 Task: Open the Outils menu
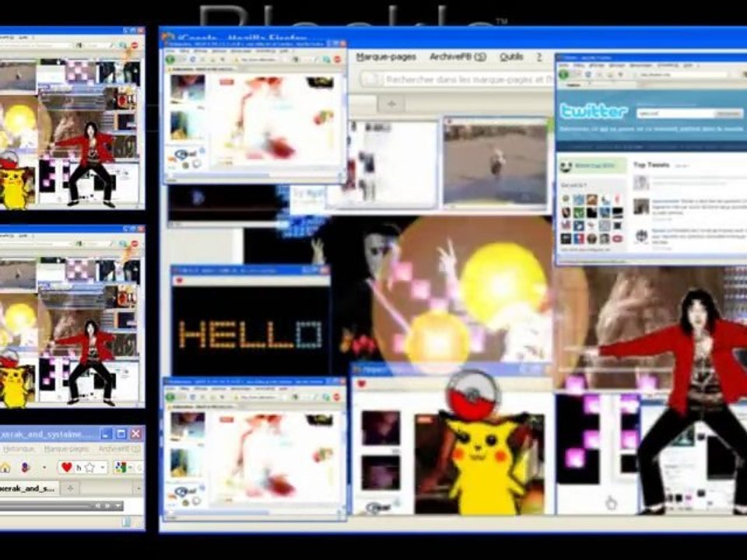[511, 57]
